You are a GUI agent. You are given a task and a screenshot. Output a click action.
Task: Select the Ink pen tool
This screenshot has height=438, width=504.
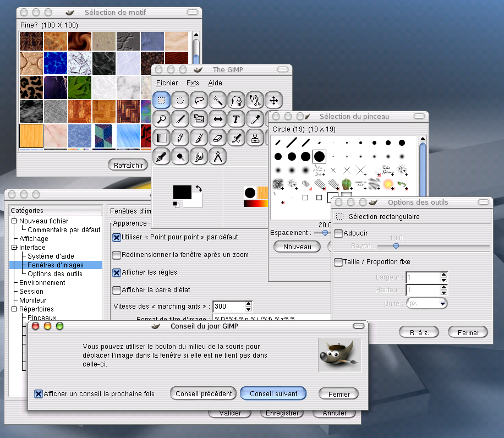pyautogui.click(x=161, y=156)
